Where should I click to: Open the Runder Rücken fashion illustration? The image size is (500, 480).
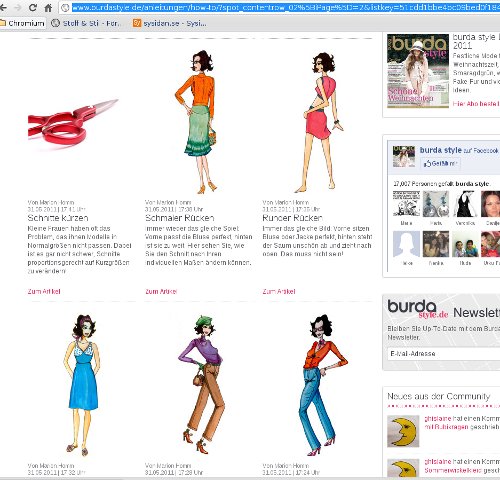point(319,122)
